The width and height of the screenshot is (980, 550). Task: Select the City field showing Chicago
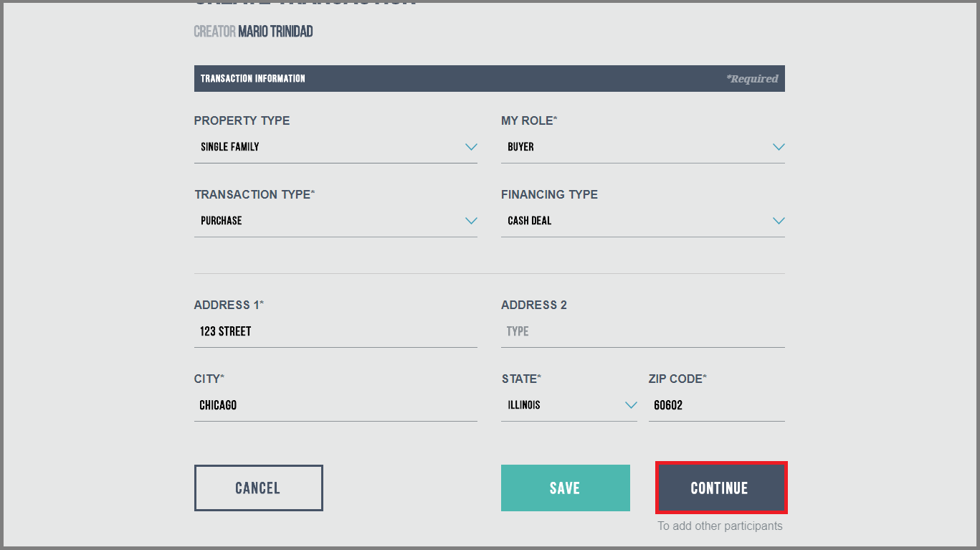(x=336, y=405)
